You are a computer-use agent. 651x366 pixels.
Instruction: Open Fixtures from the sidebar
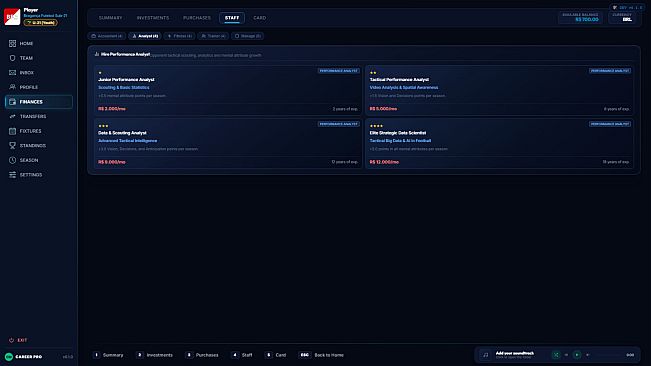39,131
